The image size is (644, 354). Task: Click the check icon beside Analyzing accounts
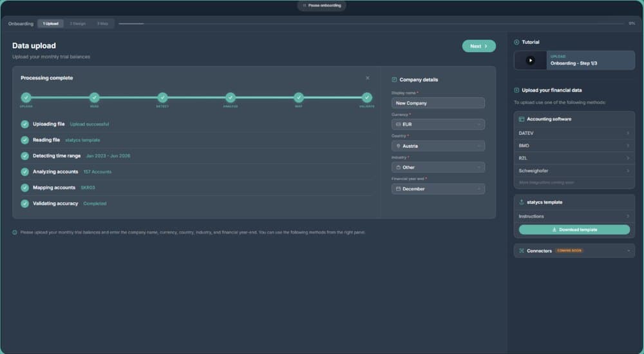point(24,172)
